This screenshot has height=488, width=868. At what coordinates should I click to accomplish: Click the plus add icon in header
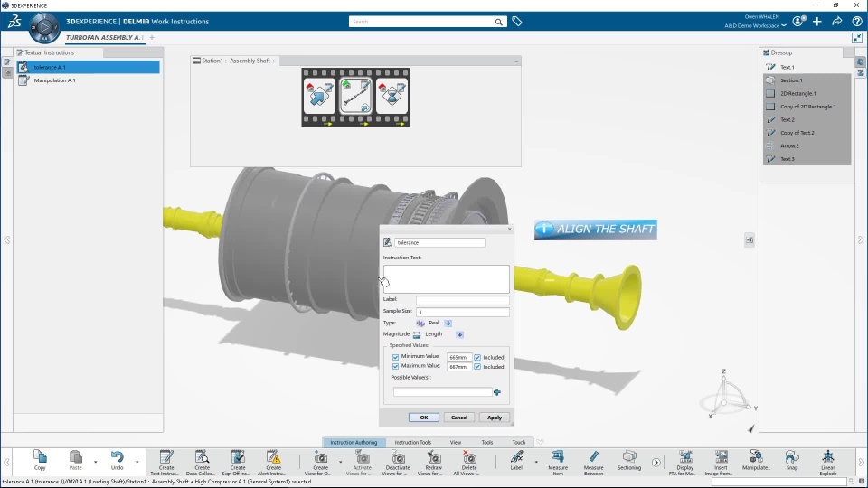pos(817,21)
